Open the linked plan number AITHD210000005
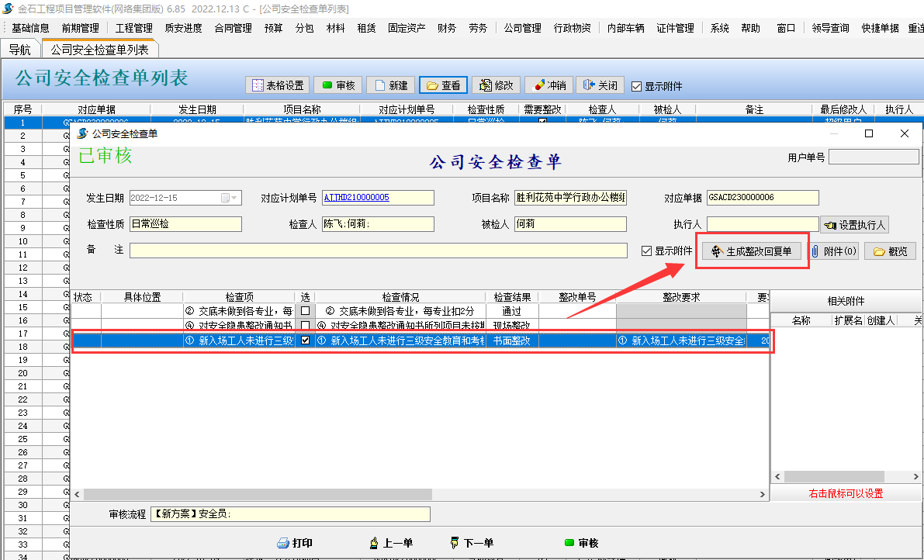 356,198
